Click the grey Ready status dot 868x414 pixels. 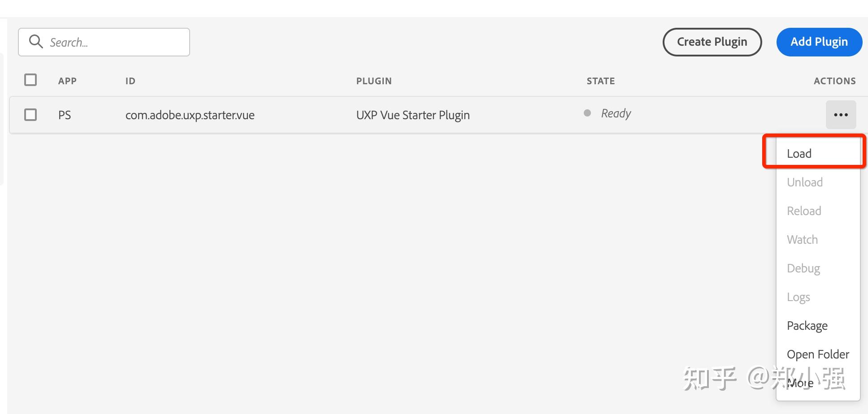click(x=587, y=113)
